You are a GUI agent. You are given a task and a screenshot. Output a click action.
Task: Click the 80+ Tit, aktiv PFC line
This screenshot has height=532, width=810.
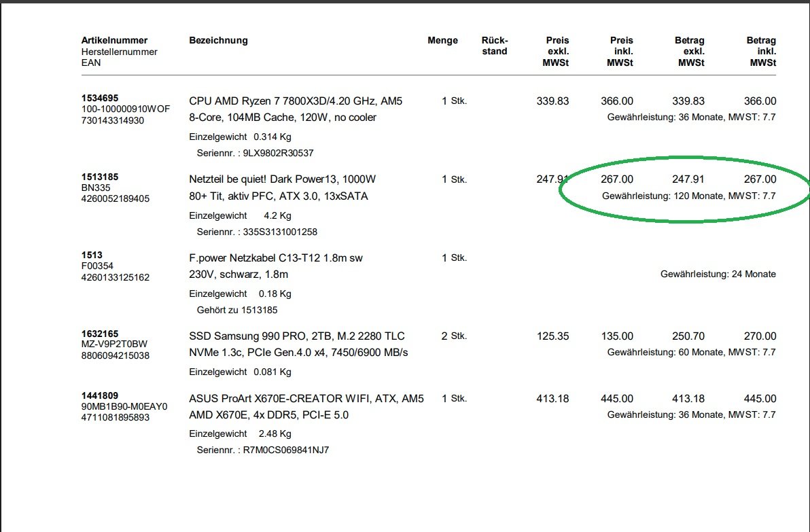[279, 196]
